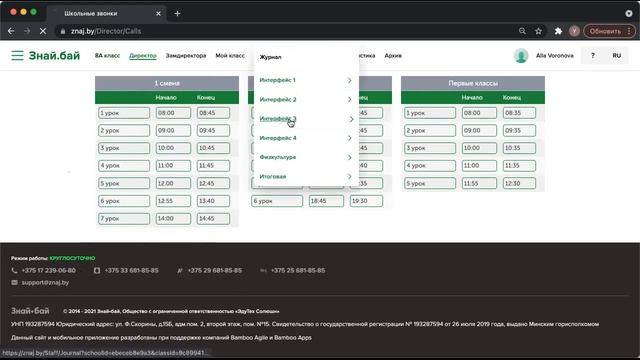The height and width of the screenshot is (360, 640).
Task: Open the RU language selector
Action: tap(616, 56)
